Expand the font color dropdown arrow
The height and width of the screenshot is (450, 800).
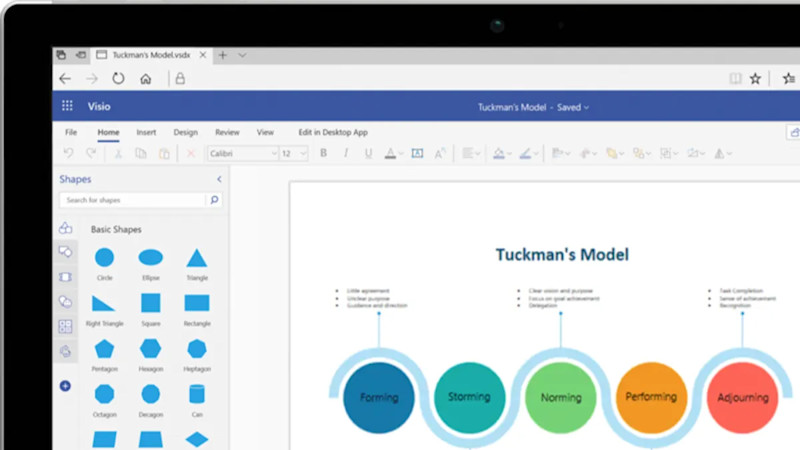(402, 154)
